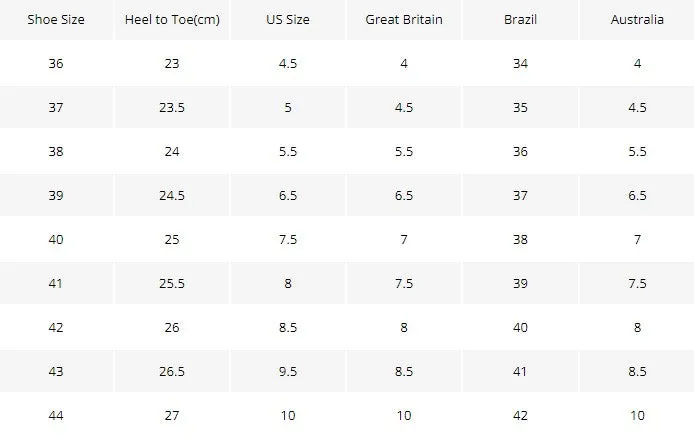Viewport: 694px width, 435px height.
Task: Click Brazil size 39 cell
Action: coord(520,283)
